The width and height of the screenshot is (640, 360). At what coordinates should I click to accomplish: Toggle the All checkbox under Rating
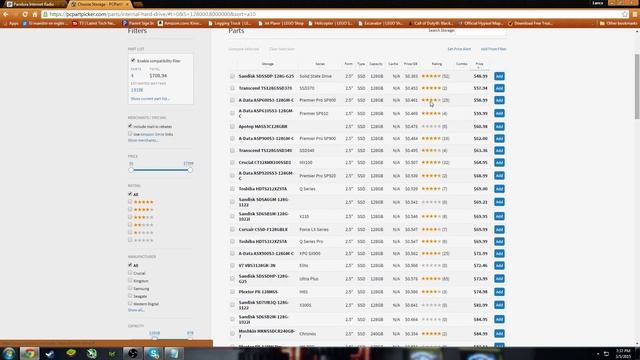coord(130,194)
